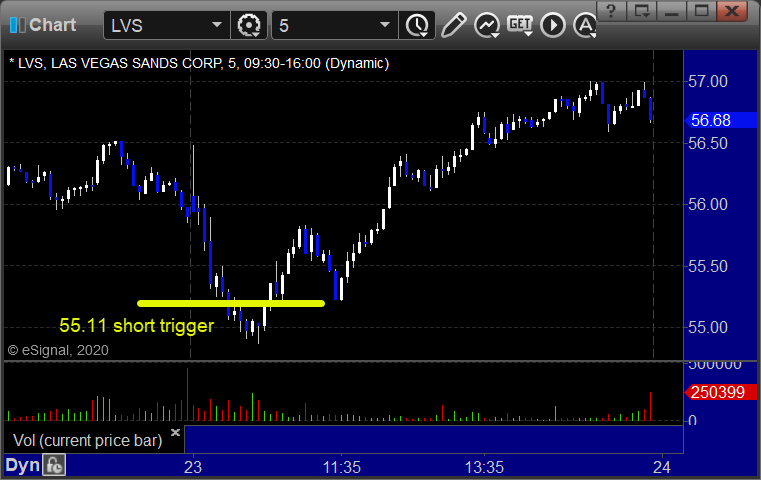This screenshot has width=761, height=480.
Task: Click the Dyn scaling label
Action: [x=22, y=465]
